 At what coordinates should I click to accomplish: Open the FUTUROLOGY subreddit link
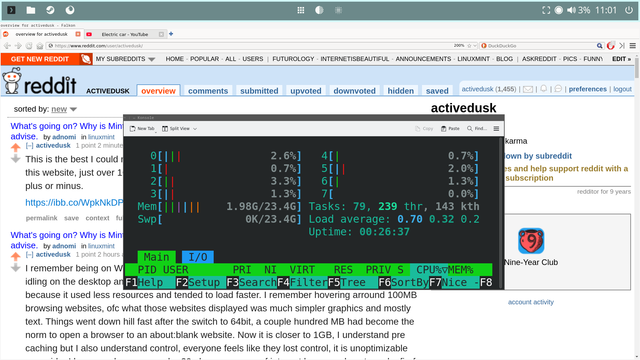click(x=293, y=59)
